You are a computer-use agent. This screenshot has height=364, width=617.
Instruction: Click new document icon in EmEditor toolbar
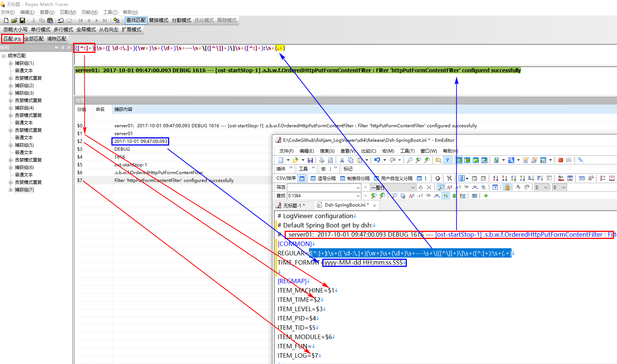pyautogui.click(x=281, y=160)
